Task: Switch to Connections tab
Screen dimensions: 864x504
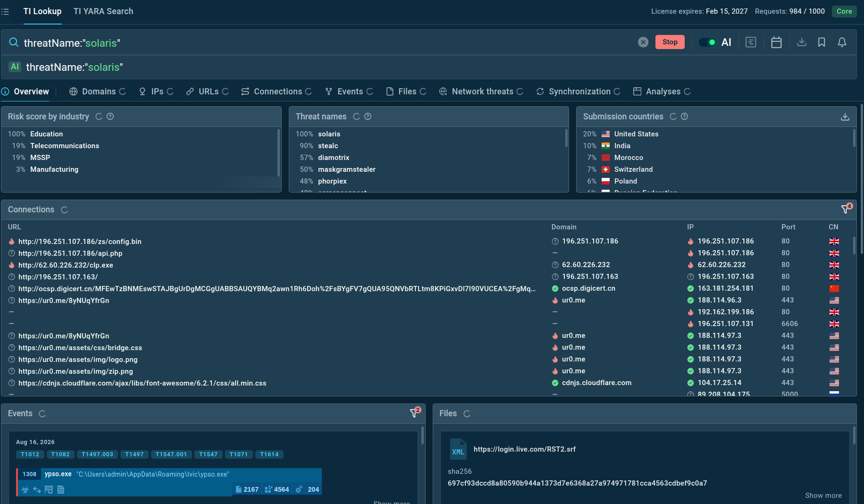Action: coord(277,92)
